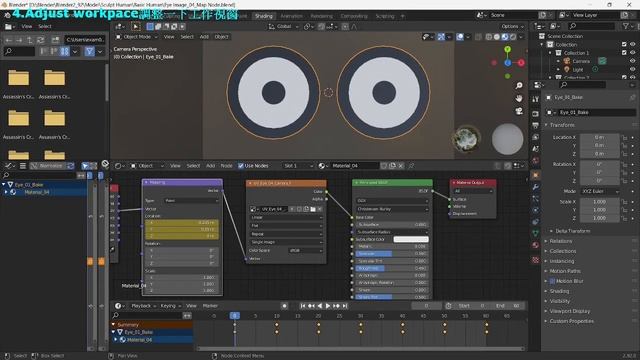Viewport: 640px width, 360px height.
Task: Click the file browser back arrow
Action: tap(9, 40)
